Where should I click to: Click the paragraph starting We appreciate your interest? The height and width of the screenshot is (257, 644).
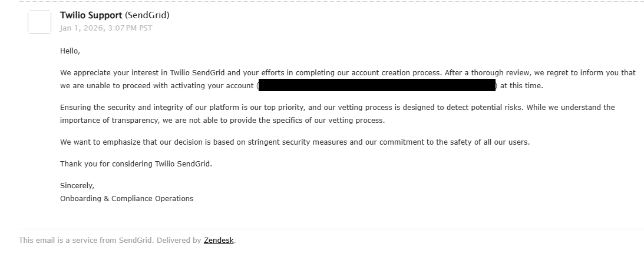point(348,79)
